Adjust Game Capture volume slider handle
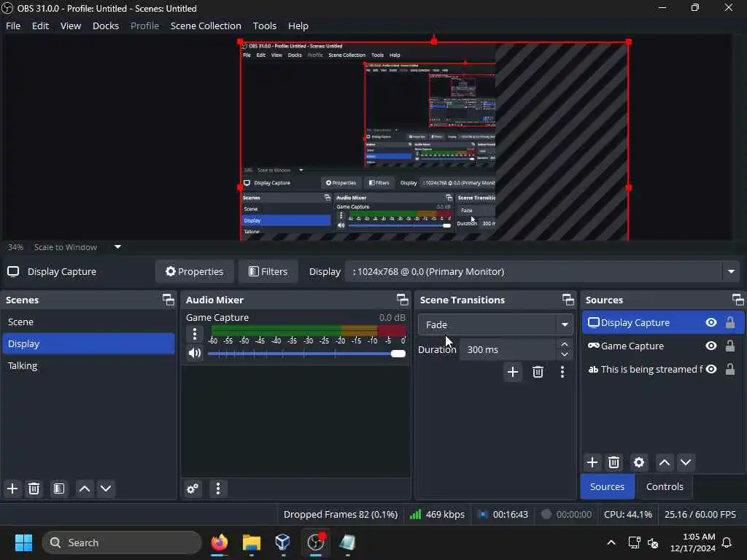 398,354
